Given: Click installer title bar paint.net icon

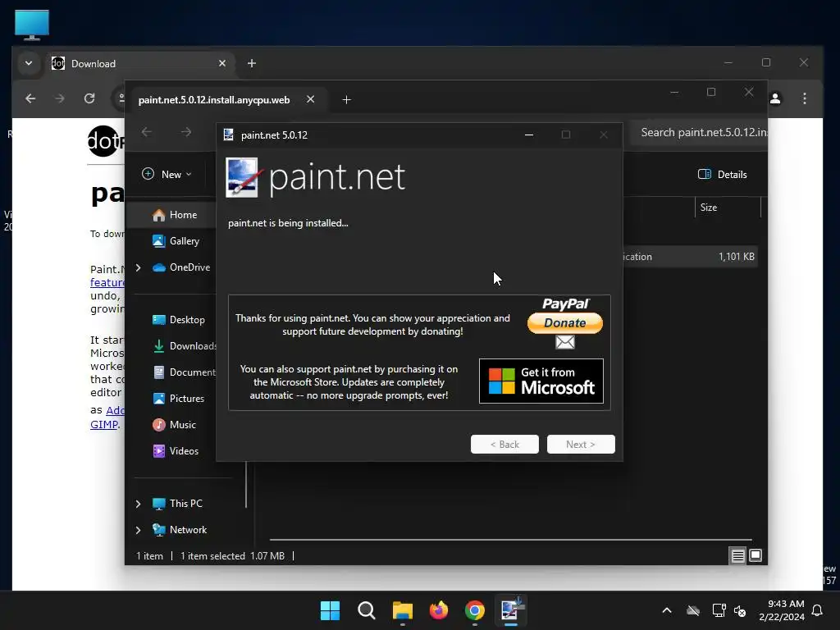Looking at the screenshot, I should [229, 135].
